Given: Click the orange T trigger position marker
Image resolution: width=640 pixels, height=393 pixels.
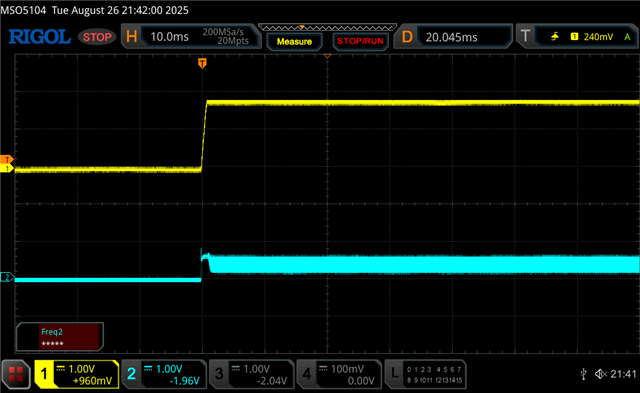Looking at the screenshot, I should tap(202, 63).
